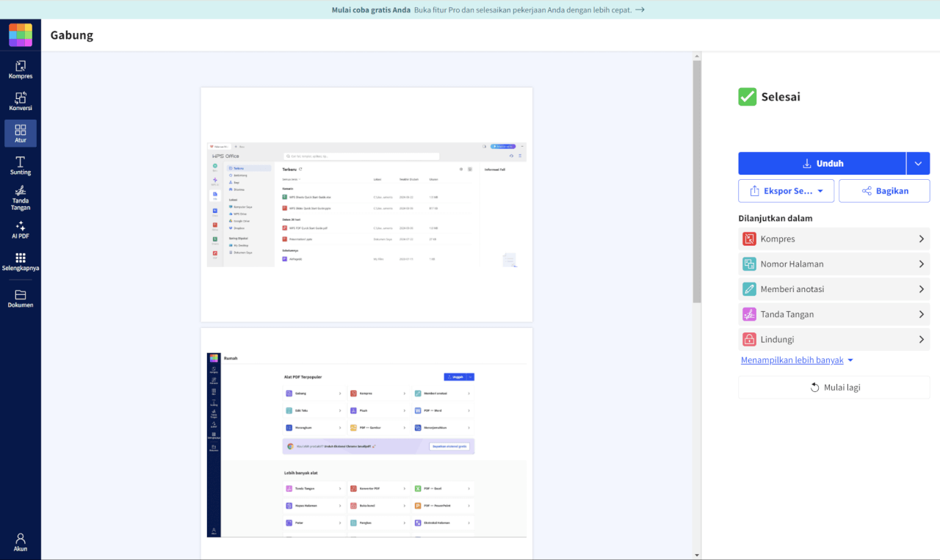Click the Dilanjutkan dalam heading
940x560 pixels.
coord(775,218)
